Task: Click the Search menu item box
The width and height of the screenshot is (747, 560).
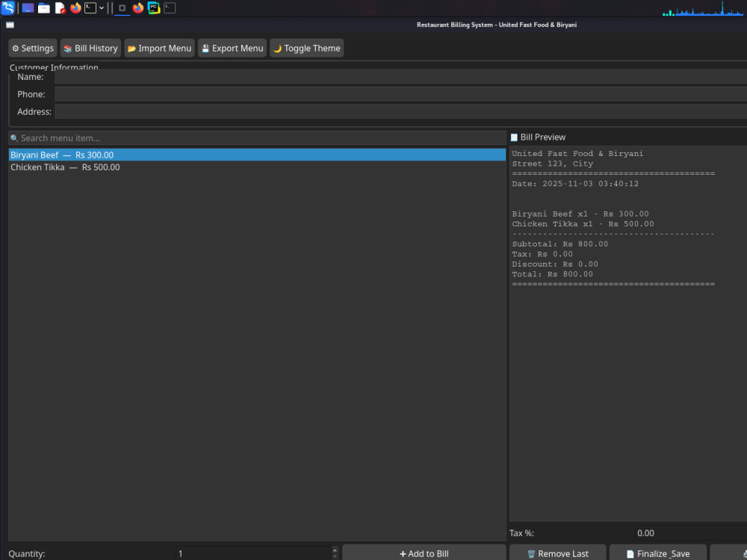Action: tap(257, 138)
